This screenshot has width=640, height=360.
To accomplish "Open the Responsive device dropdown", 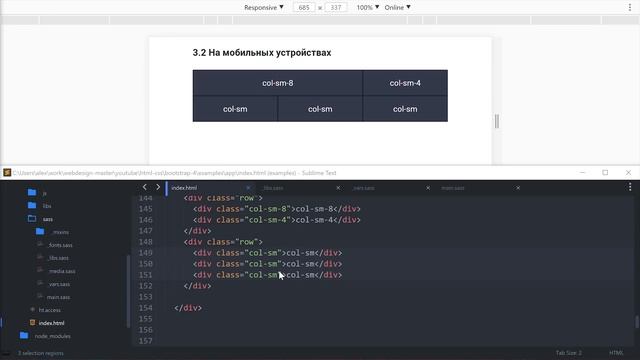I will point(264,7).
